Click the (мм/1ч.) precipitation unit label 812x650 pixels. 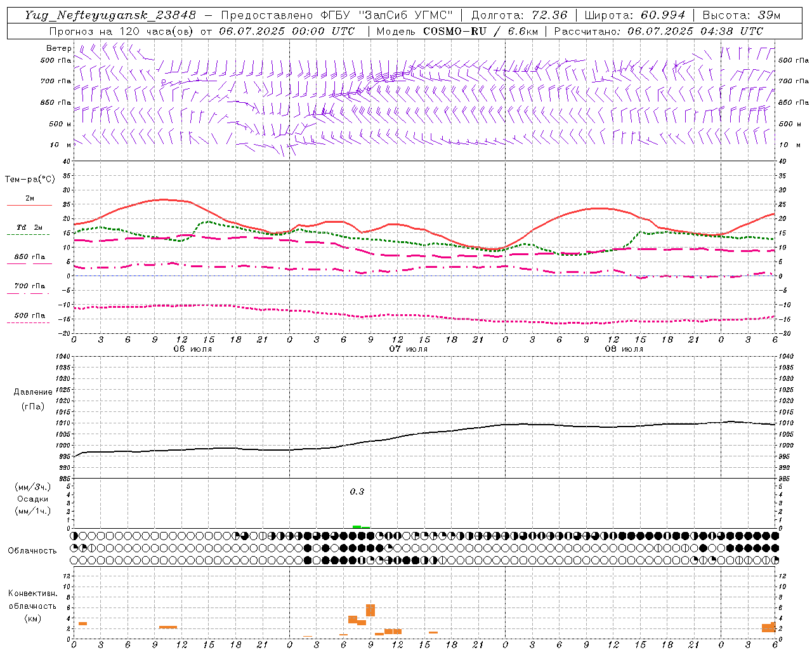(x=33, y=511)
